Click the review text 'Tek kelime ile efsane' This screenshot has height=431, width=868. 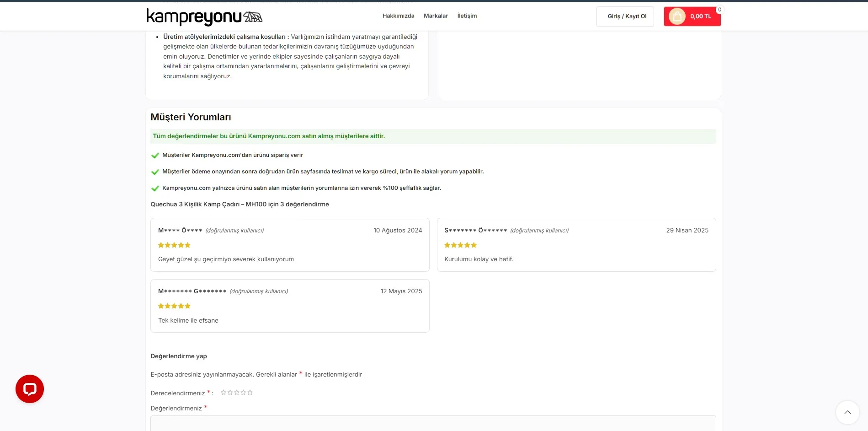188,321
